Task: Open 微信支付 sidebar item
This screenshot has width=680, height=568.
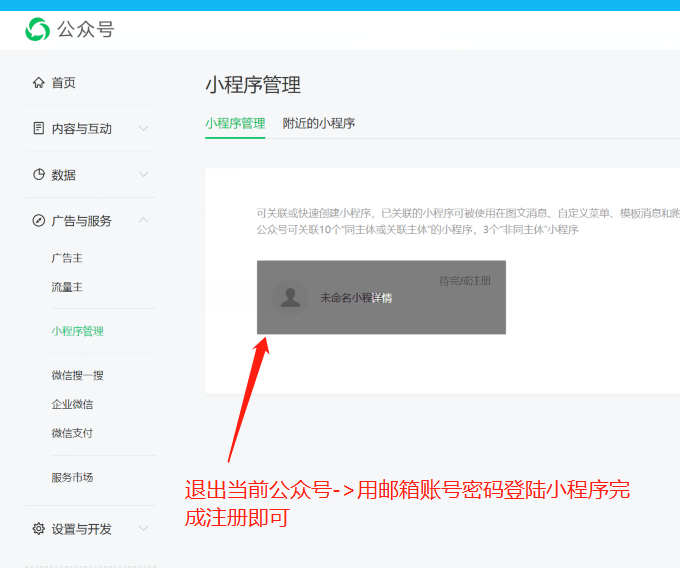Action: [72, 434]
